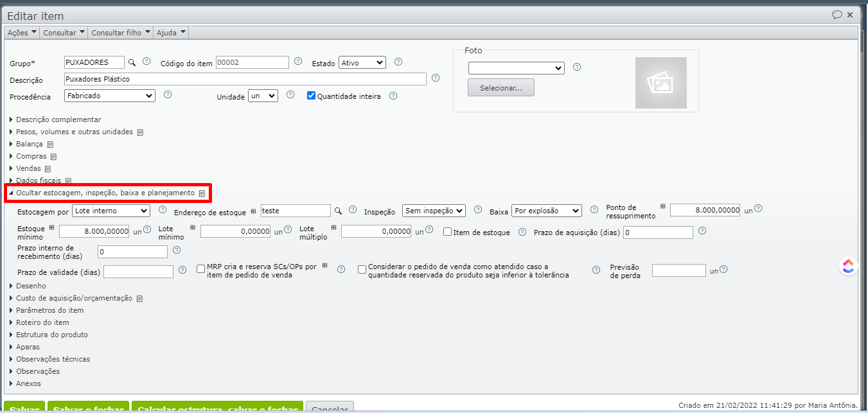Click help icon beside Item de estoque

[x=522, y=232]
